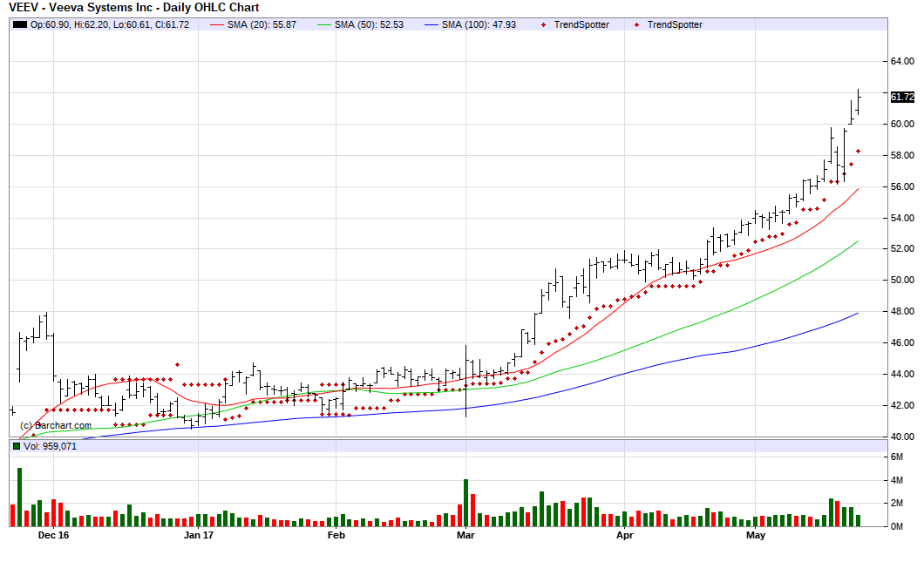
Task: Click the Jan 17 date axis label
Action: [199, 536]
